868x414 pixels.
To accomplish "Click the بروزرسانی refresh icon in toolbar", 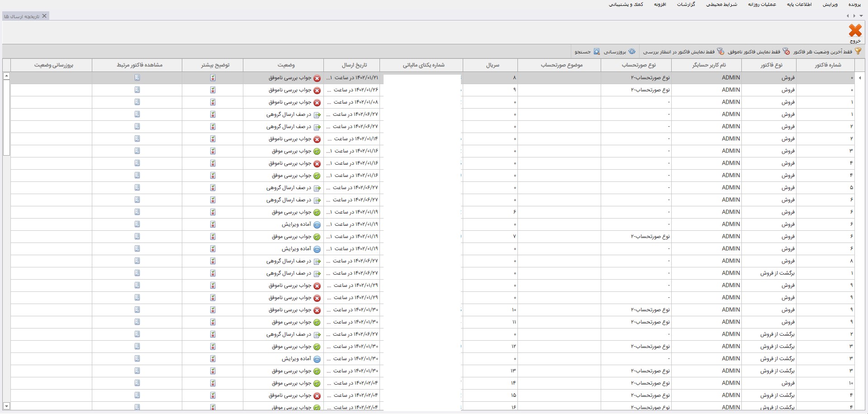I will click(x=632, y=52).
